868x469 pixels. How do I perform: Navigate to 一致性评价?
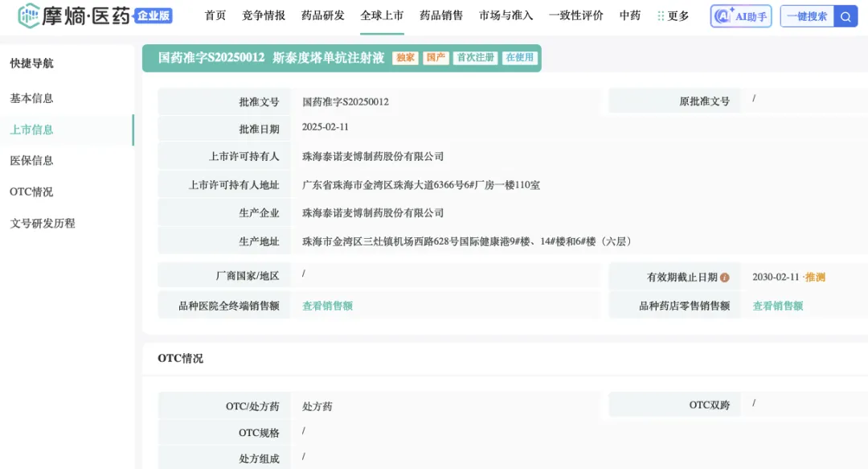pyautogui.click(x=576, y=16)
